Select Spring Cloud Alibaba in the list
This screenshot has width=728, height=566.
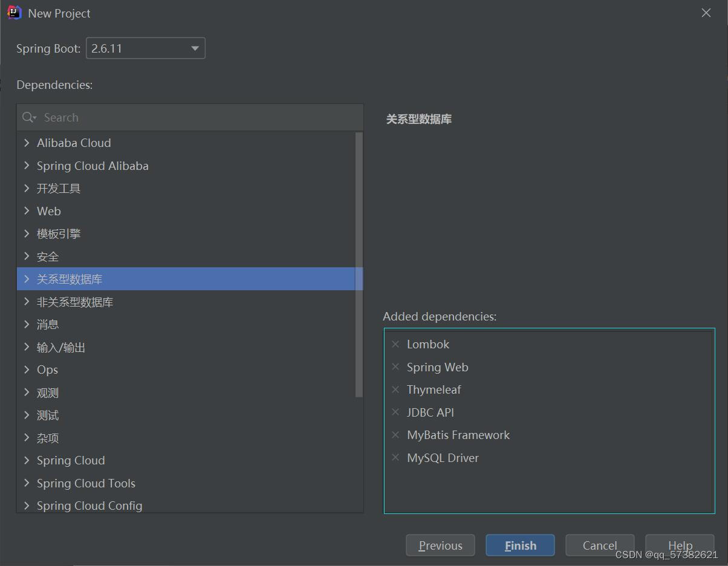186,166
